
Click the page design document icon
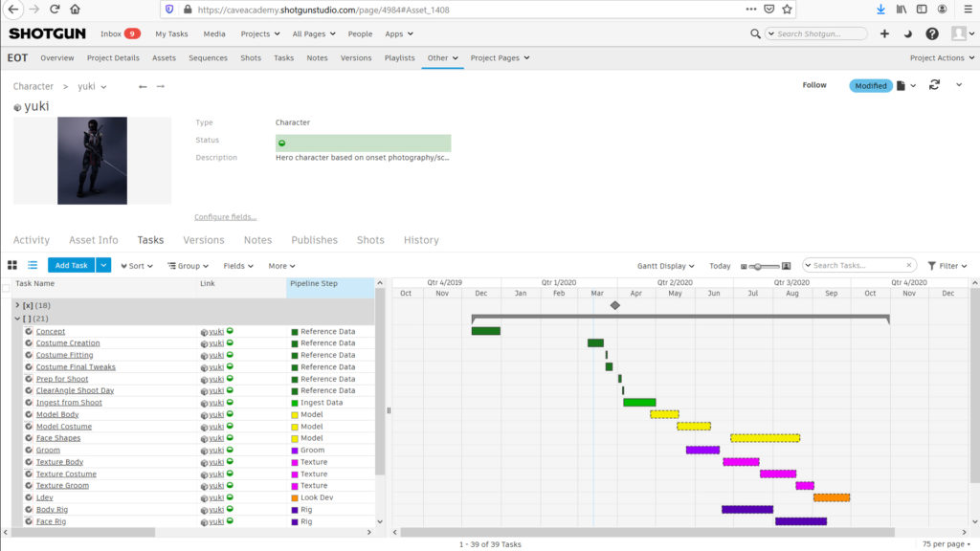click(901, 85)
